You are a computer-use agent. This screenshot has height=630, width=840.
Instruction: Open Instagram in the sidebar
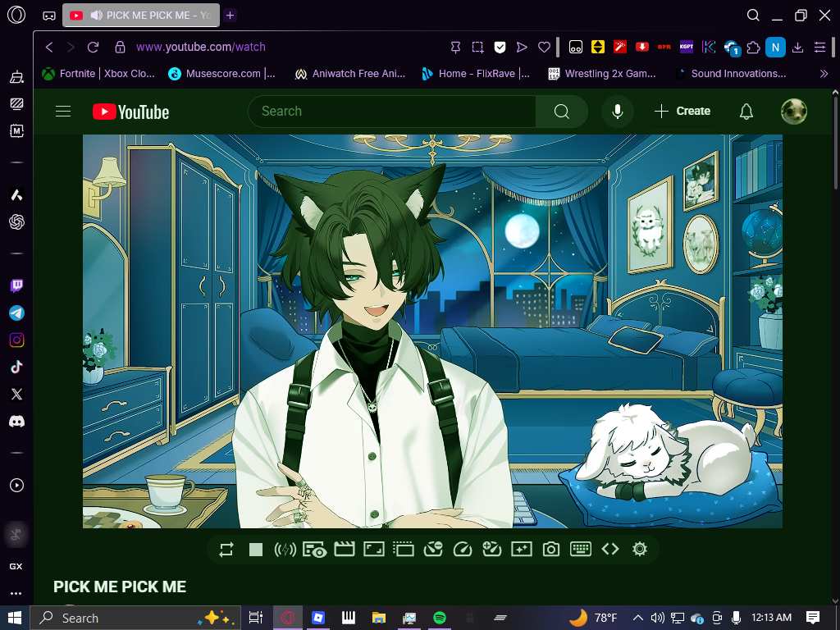pos(16,340)
